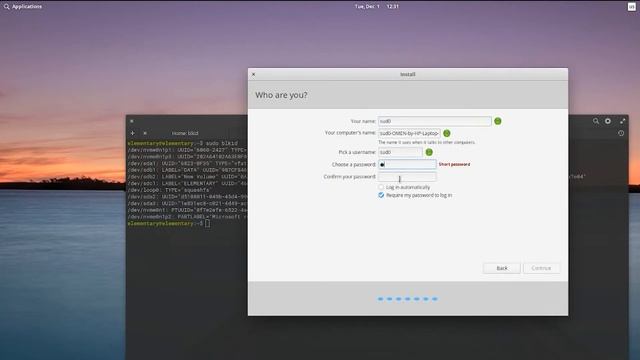The width and height of the screenshot is (640, 360).
Task: Open new tab in terminal window
Action: [132, 133]
